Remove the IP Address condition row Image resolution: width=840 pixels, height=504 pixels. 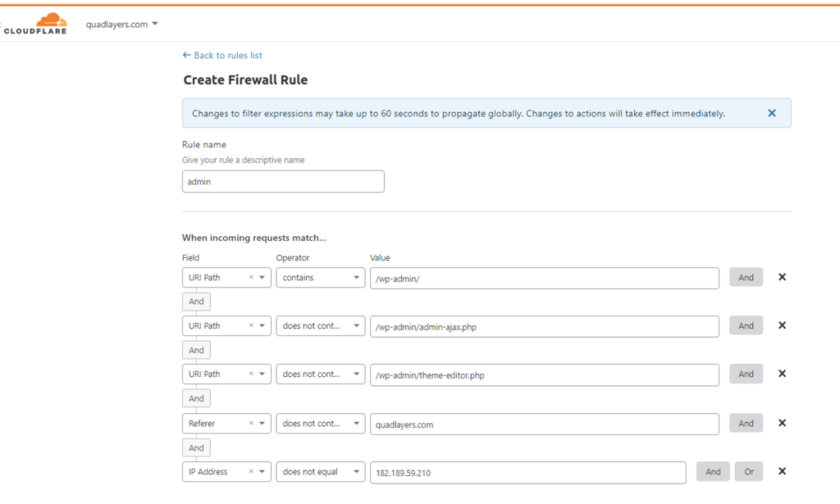(x=782, y=471)
